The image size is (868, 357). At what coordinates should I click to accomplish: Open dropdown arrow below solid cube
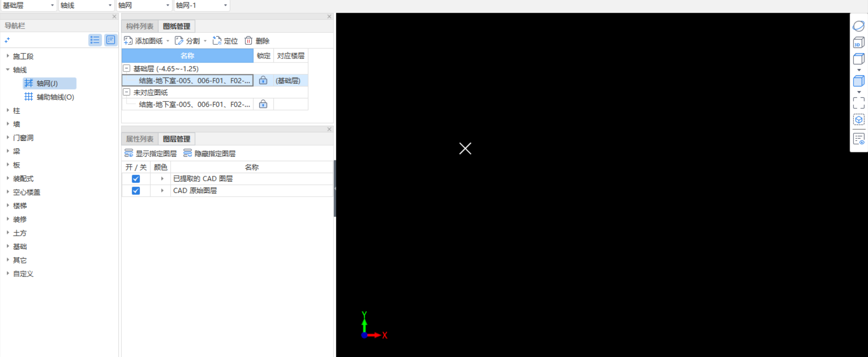pyautogui.click(x=859, y=92)
